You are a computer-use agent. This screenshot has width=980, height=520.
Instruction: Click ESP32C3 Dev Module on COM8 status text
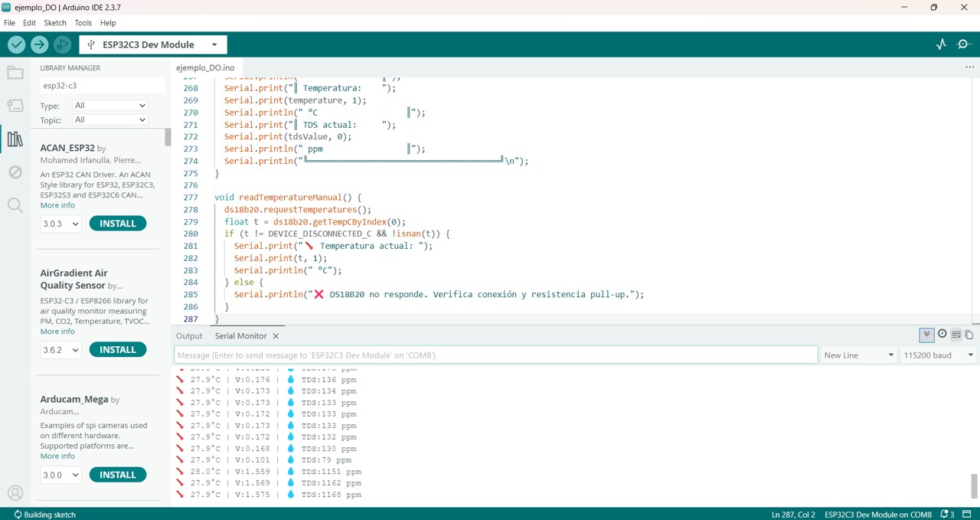[x=878, y=515]
